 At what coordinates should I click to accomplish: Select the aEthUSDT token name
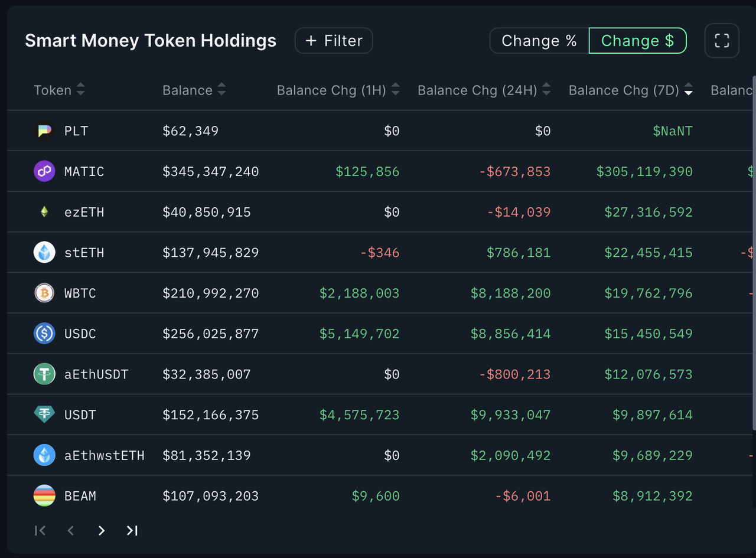pyautogui.click(x=96, y=375)
